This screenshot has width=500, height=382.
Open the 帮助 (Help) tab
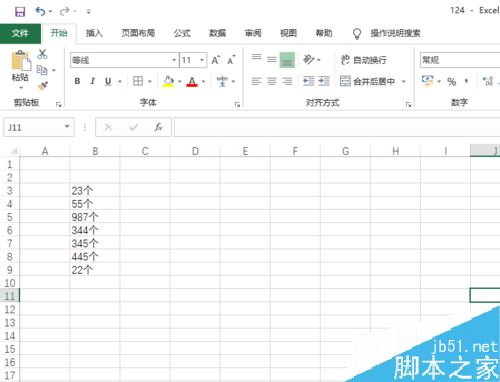pyautogui.click(x=324, y=33)
